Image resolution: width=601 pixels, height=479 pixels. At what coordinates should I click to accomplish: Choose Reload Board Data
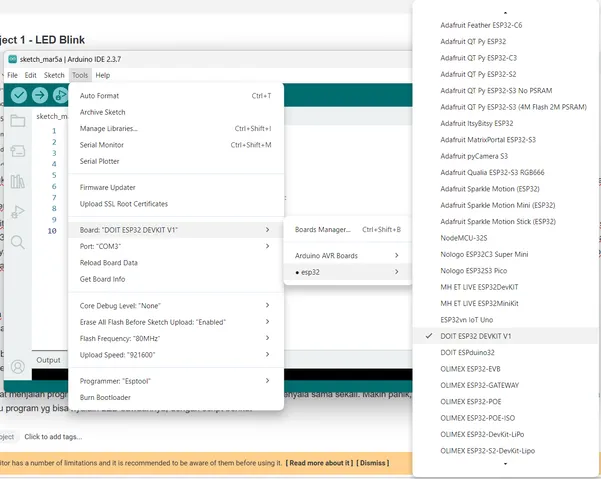click(x=176, y=263)
